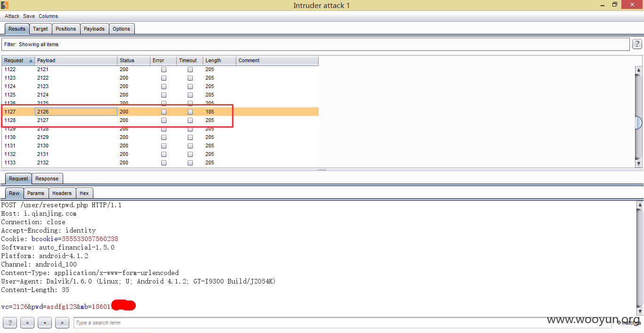Toggle Timeout checkbox for request 1130
Image resolution: width=644 pixels, height=333 pixels.
190,137
